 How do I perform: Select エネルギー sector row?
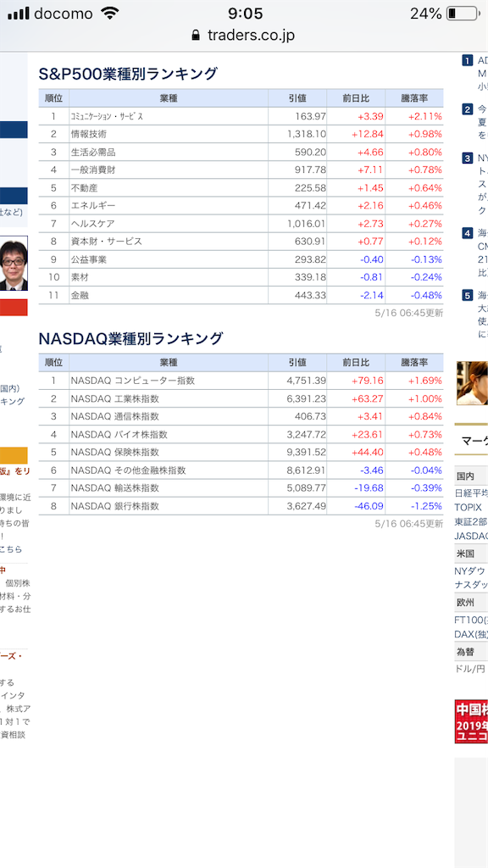(x=241, y=206)
